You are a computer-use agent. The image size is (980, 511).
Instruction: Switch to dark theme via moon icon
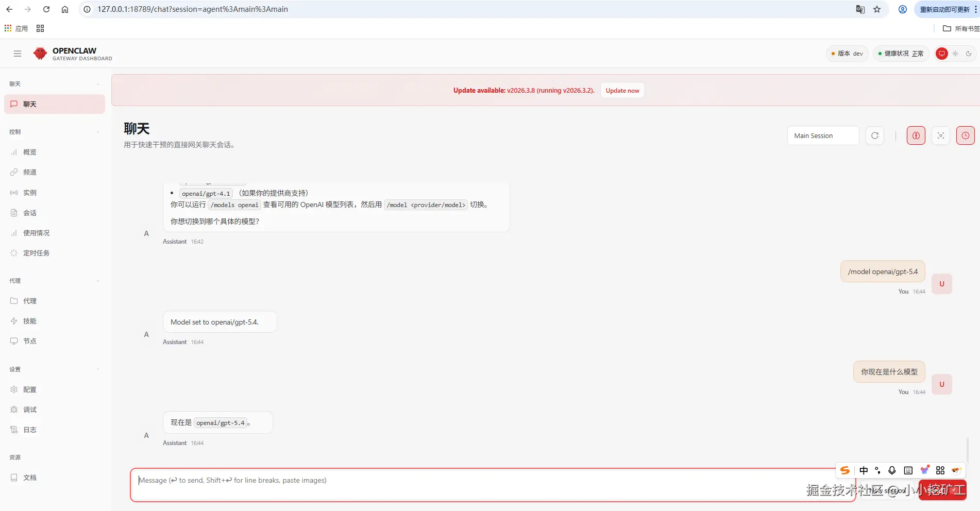(969, 54)
